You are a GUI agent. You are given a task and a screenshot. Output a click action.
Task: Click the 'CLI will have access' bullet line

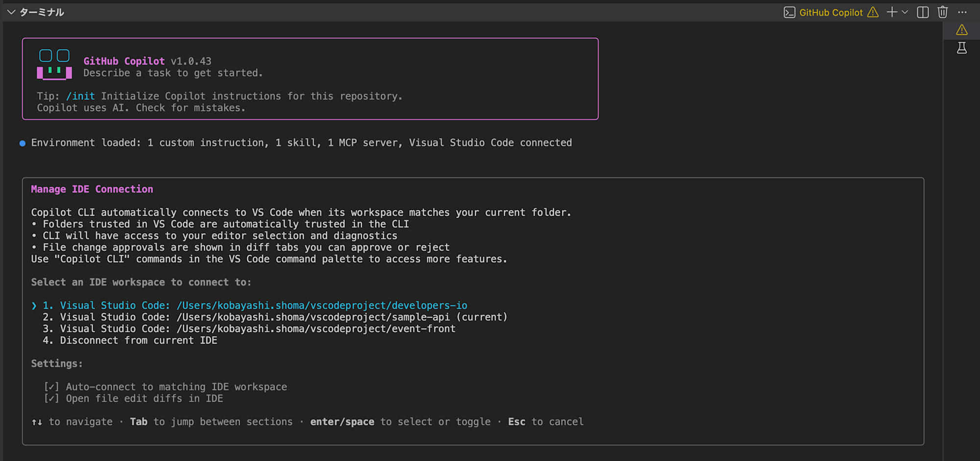(x=214, y=236)
